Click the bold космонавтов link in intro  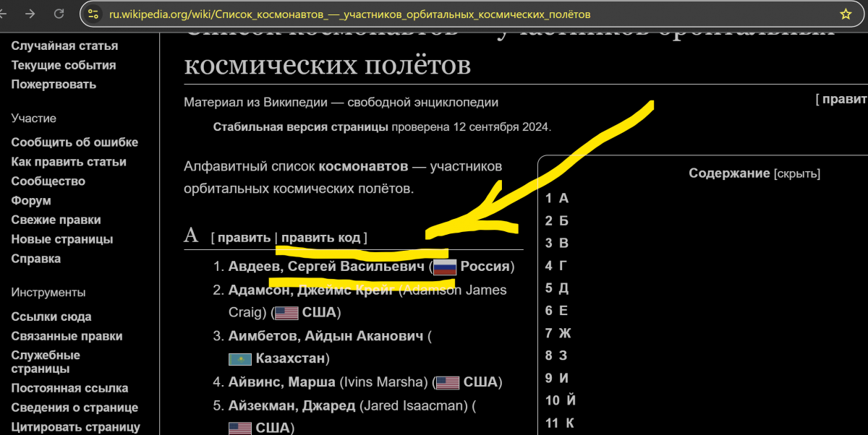(363, 167)
